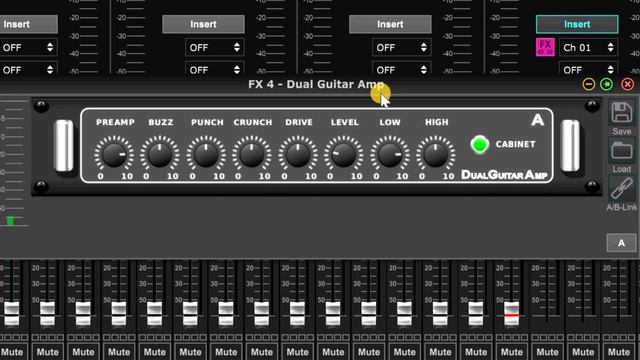Image resolution: width=640 pixels, height=360 pixels.
Task: Click the PREAMP knob
Action: pos(114,154)
